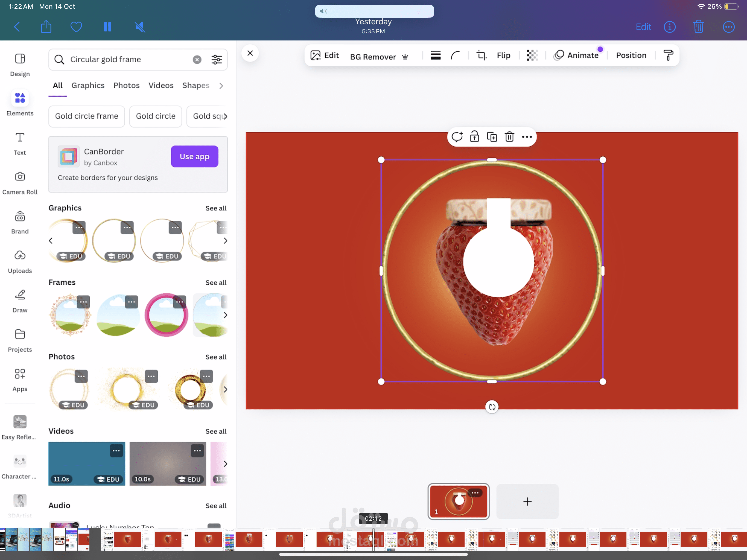747x560 pixels.
Task: Switch to the Graphics tab
Action: click(x=88, y=86)
